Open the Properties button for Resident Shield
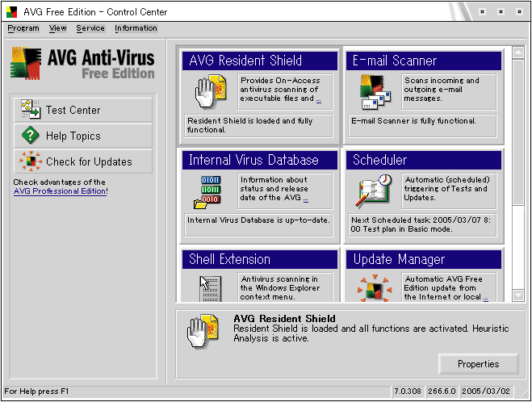532x402 pixels. (x=478, y=364)
